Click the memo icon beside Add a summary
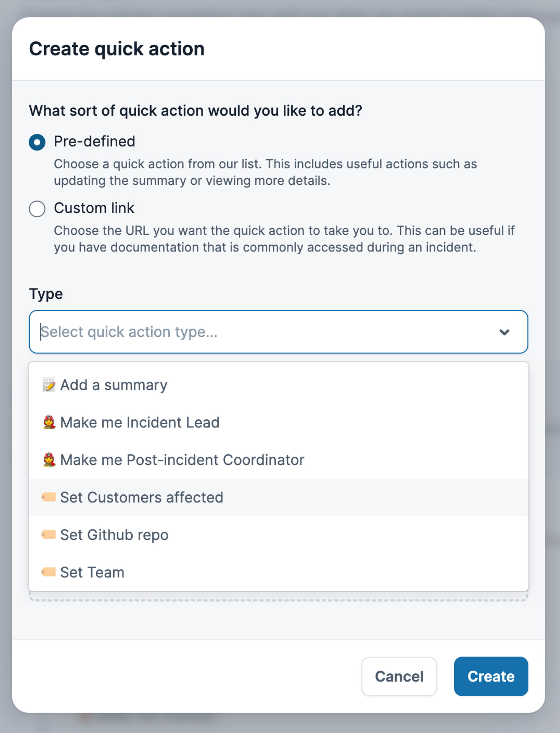 click(49, 385)
